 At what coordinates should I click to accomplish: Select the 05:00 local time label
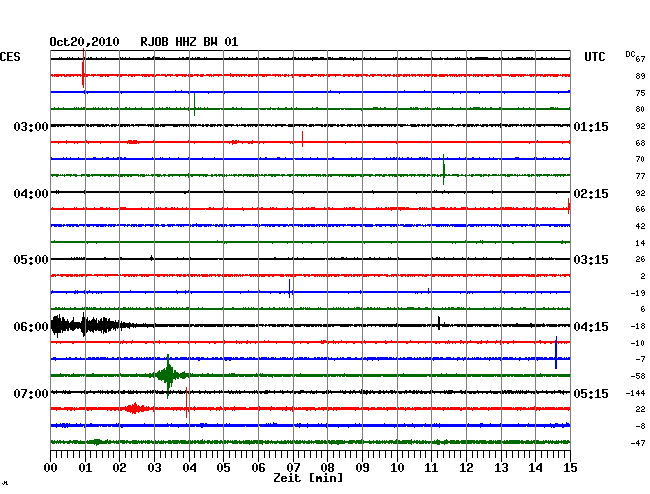click(31, 260)
